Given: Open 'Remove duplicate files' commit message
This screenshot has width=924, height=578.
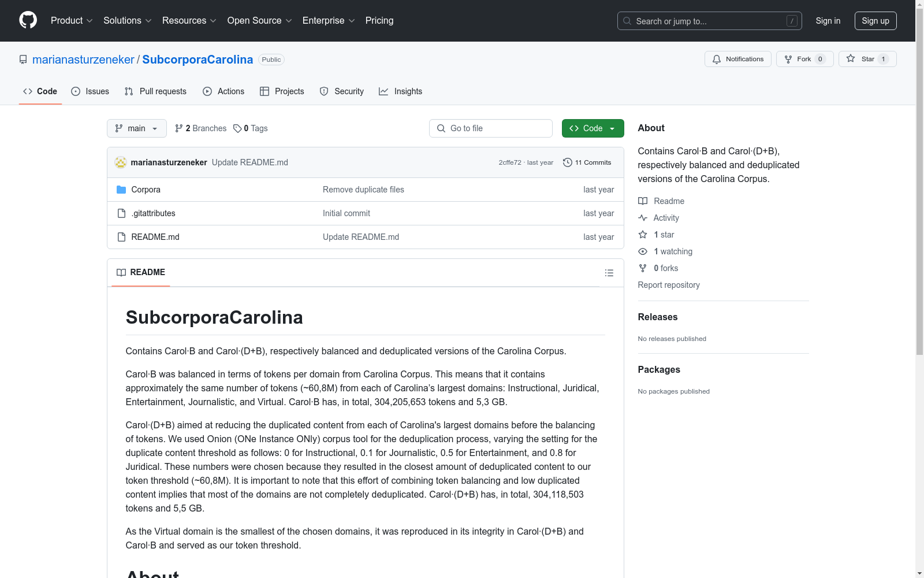Looking at the screenshot, I should pyautogui.click(x=363, y=190).
